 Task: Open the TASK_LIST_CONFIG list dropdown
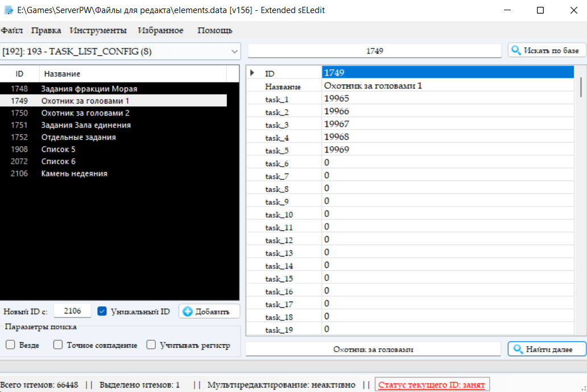(x=234, y=51)
